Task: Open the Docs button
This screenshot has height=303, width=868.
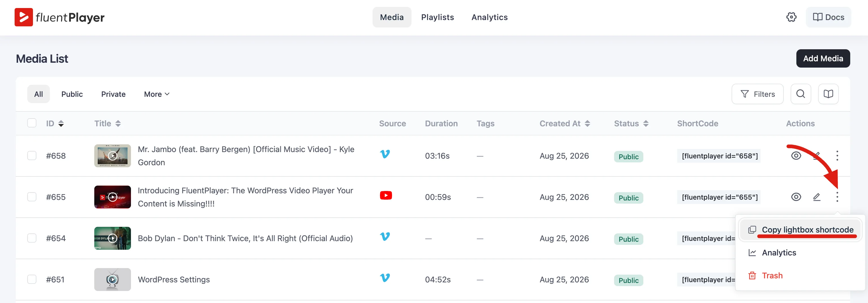Action: [828, 17]
